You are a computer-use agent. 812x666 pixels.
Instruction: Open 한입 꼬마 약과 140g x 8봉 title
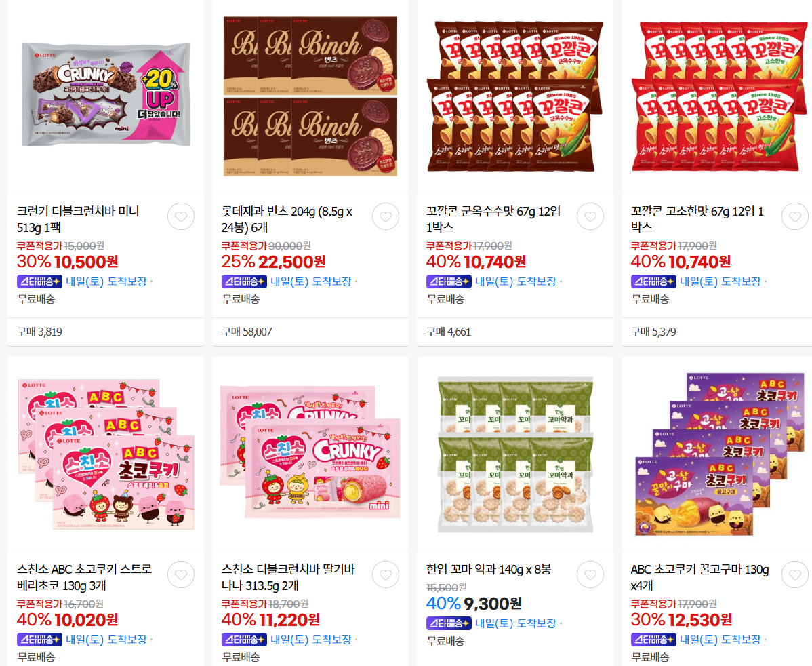click(488, 569)
